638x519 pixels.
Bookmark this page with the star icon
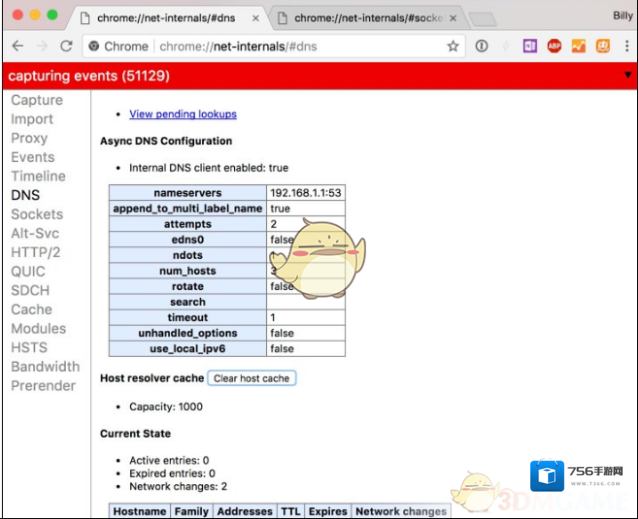[453, 46]
